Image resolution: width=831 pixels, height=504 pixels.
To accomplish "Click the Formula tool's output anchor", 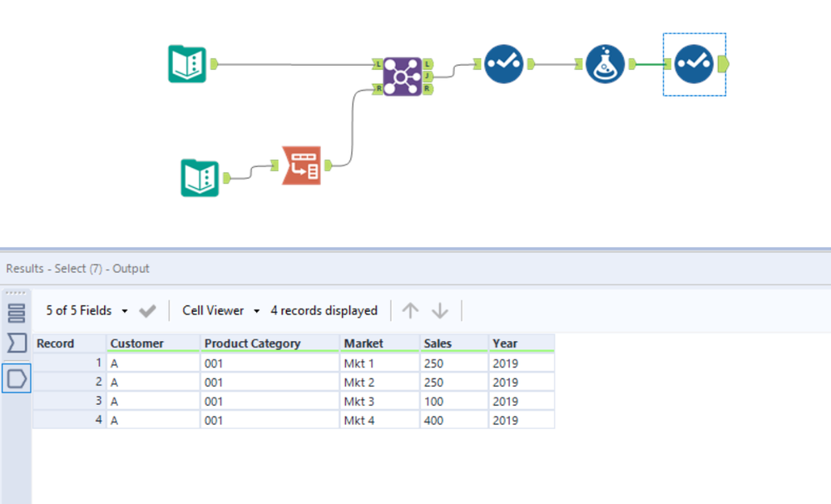I will point(631,64).
